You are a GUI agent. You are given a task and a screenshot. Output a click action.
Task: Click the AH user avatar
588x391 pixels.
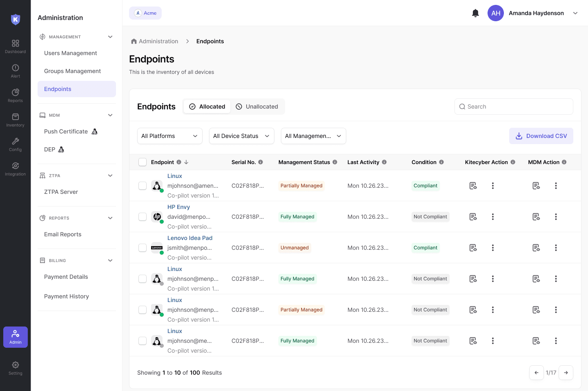(x=496, y=13)
